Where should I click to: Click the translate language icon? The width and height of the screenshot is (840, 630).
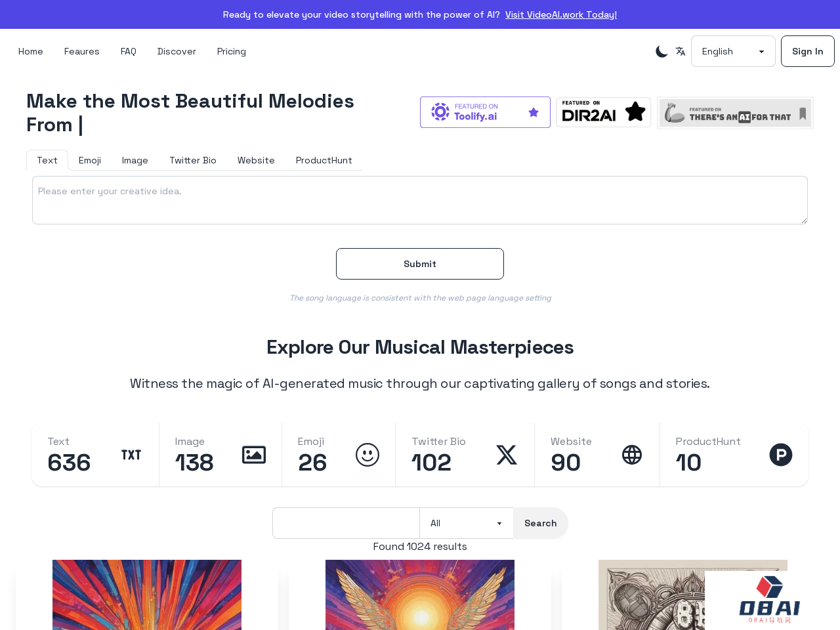coord(681,51)
